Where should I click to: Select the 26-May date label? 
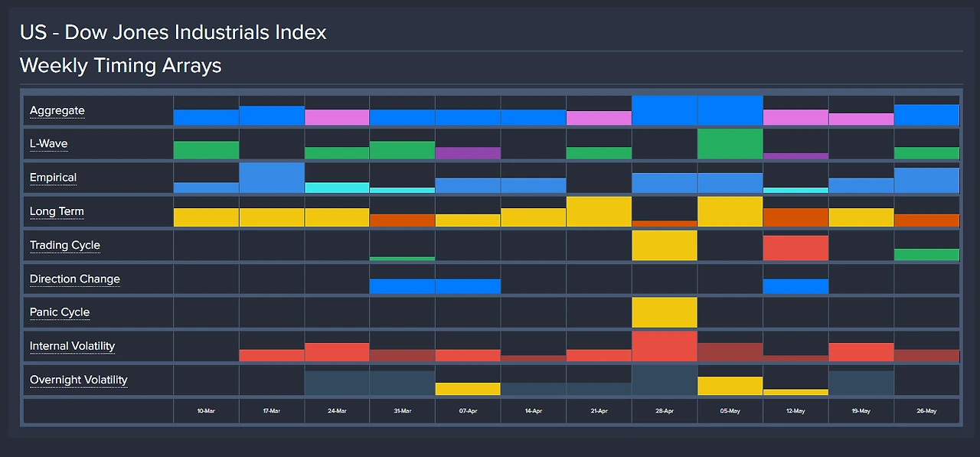926,411
